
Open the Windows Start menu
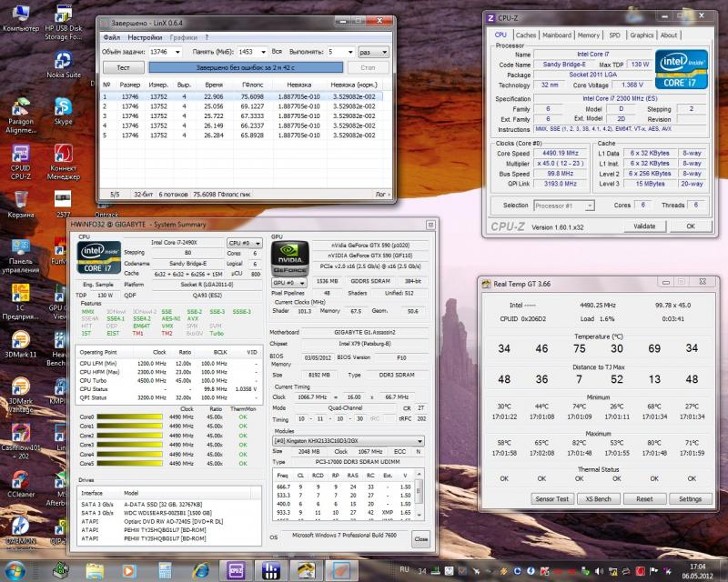click(x=15, y=570)
